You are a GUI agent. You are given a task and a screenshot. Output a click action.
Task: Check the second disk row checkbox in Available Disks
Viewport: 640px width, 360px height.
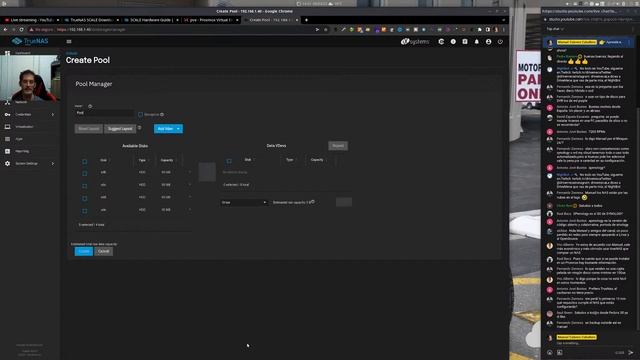coord(84,186)
